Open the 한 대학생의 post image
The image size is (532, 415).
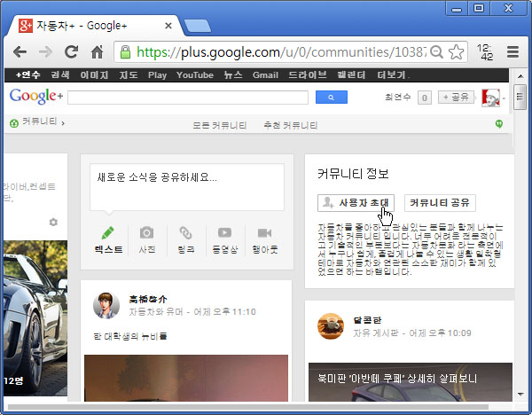pyautogui.click(x=186, y=378)
